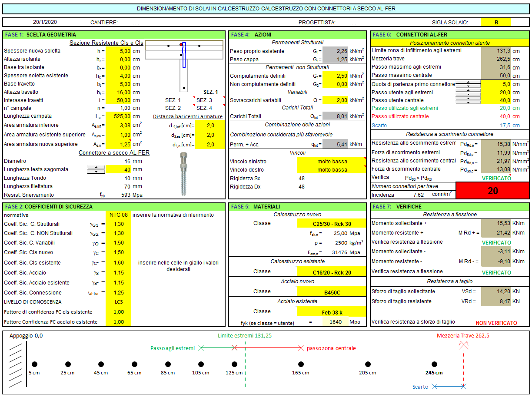
Task: Select Sovraccarichi variabili Q value cell
Action: pyautogui.click(x=336, y=100)
